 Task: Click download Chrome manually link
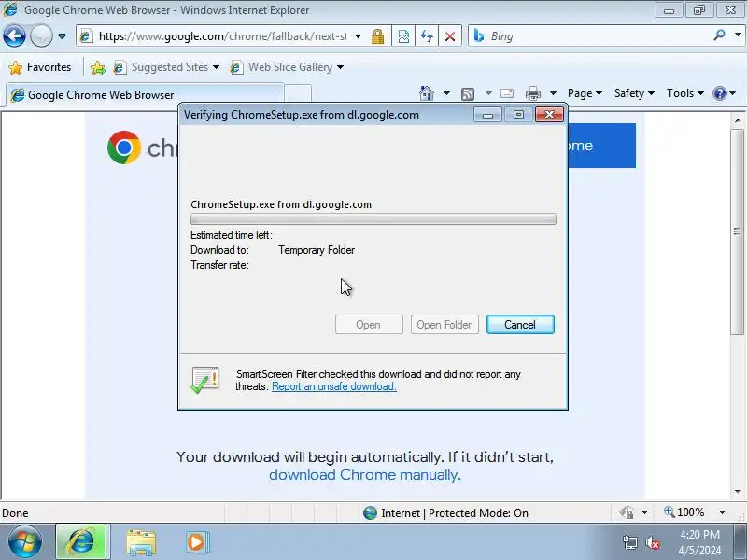pyautogui.click(x=364, y=475)
